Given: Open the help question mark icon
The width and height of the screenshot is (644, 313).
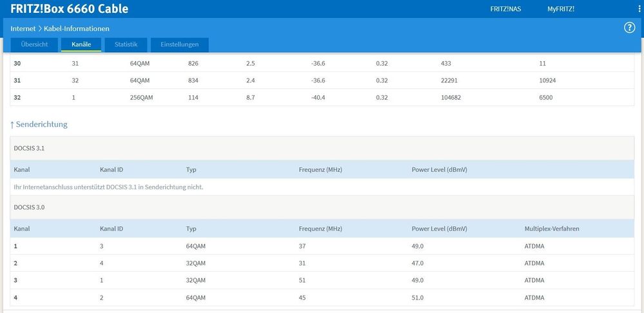Looking at the screenshot, I should 630,28.
